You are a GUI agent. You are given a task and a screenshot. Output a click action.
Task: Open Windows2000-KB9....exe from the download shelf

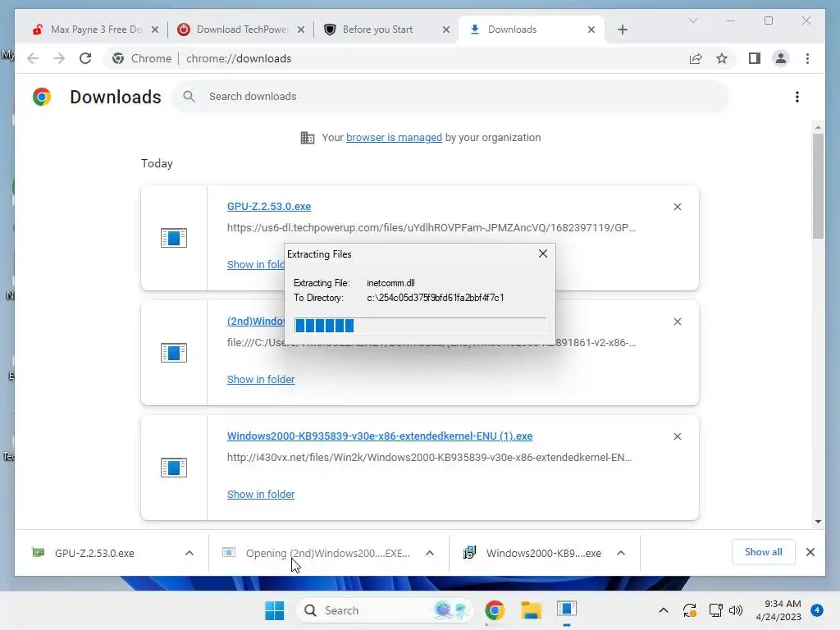point(543,553)
